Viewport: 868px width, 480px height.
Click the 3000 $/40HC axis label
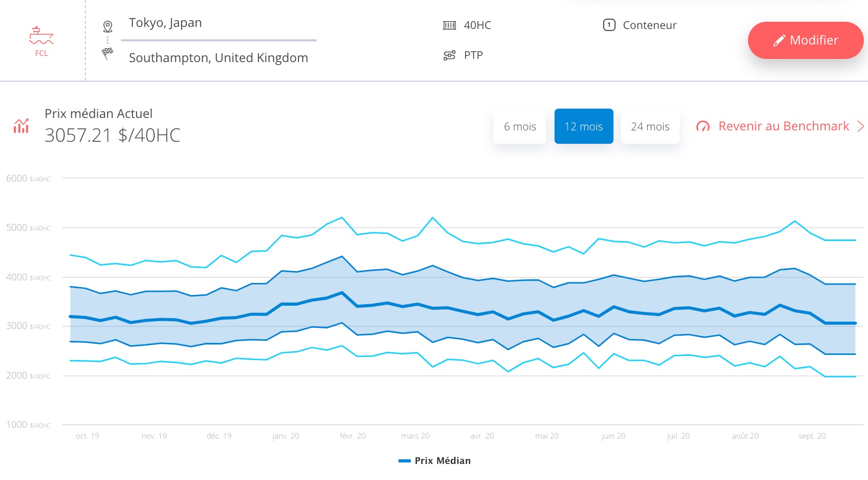28,326
